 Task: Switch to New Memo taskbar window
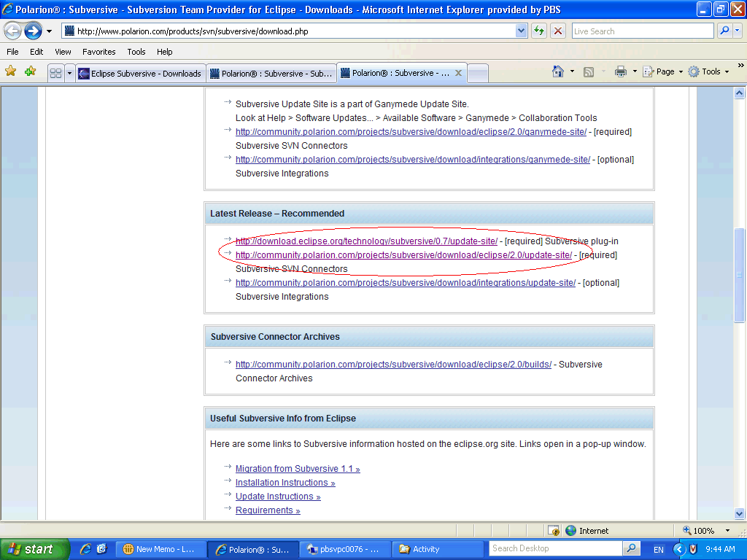point(161,550)
